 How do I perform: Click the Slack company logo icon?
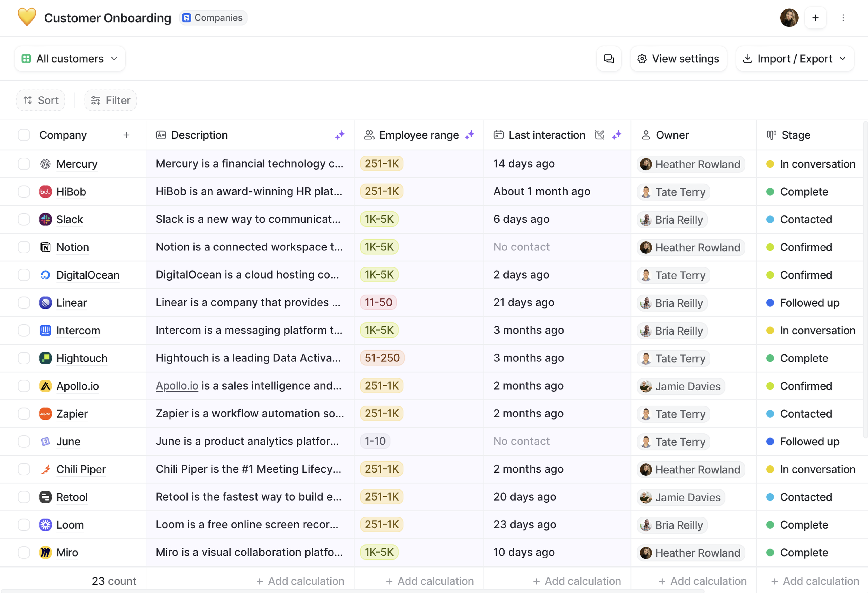coord(45,219)
